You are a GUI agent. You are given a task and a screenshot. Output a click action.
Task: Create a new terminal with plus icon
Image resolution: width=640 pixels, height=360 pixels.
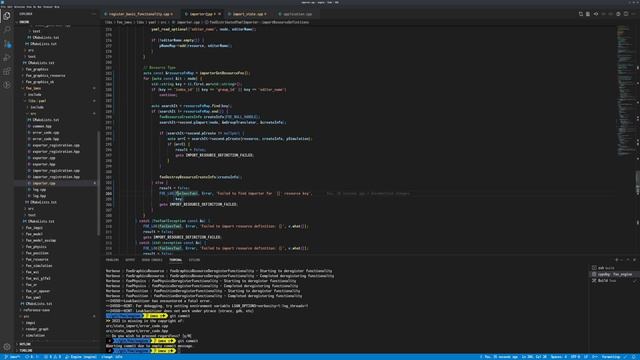point(616,260)
